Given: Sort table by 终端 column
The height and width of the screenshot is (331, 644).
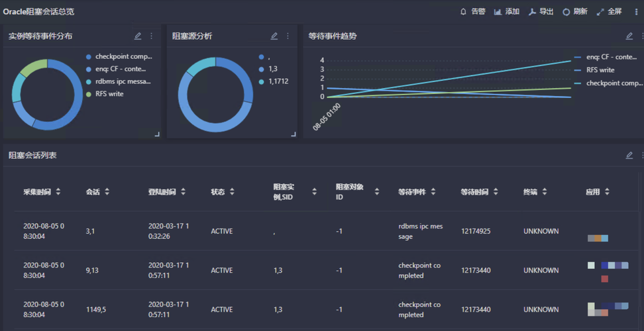Looking at the screenshot, I should point(545,191).
